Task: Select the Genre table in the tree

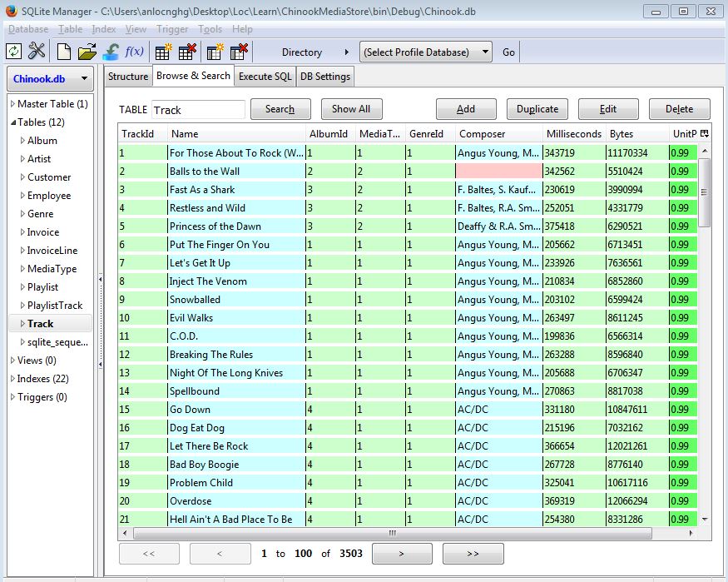Action: 41,214
